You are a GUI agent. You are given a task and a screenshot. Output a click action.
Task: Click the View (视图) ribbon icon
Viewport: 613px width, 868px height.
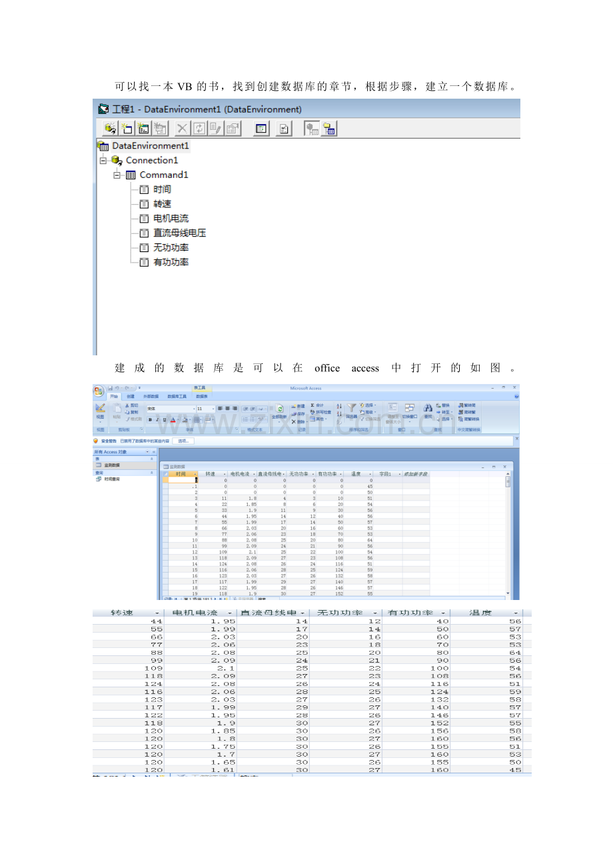point(100,409)
